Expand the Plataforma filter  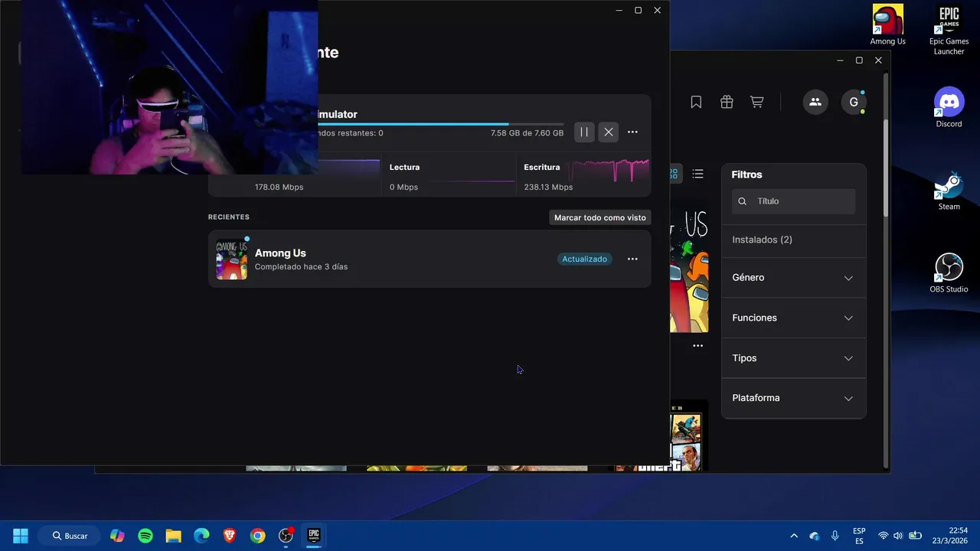coord(793,398)
